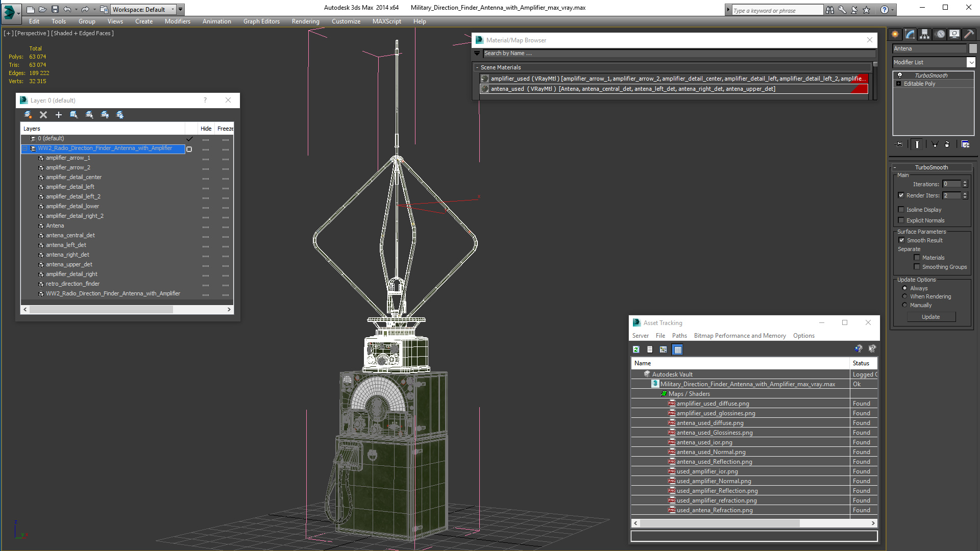Open the Rendering menu
Image resolution: width=980 pixels, height=551 pixels.
(x=305, y=21)
